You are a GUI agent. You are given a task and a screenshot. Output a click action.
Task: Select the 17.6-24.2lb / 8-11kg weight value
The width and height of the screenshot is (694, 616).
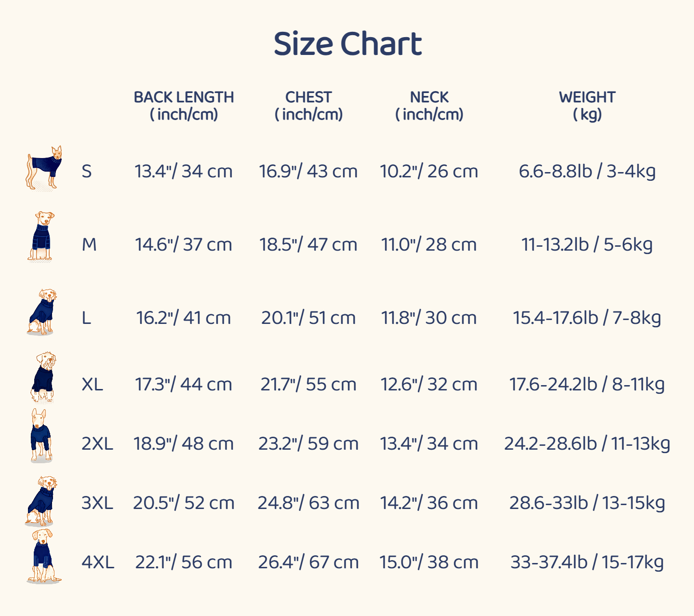(587, 384)
